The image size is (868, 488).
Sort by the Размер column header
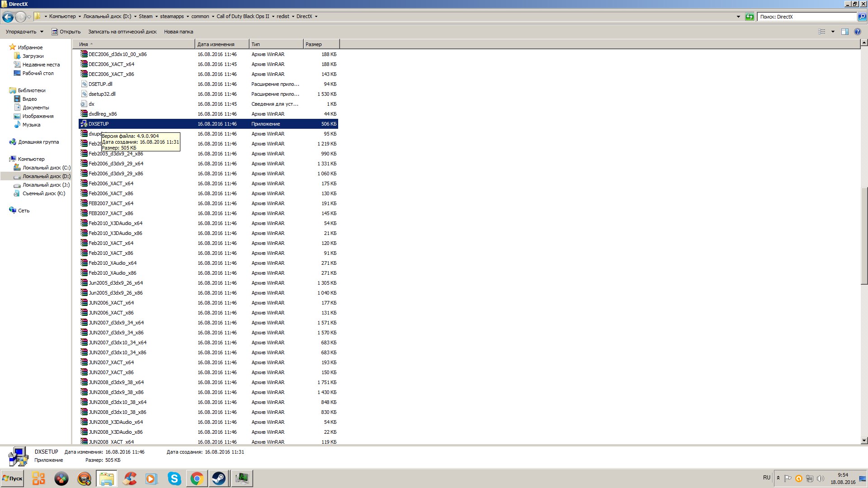pos(321,44)
